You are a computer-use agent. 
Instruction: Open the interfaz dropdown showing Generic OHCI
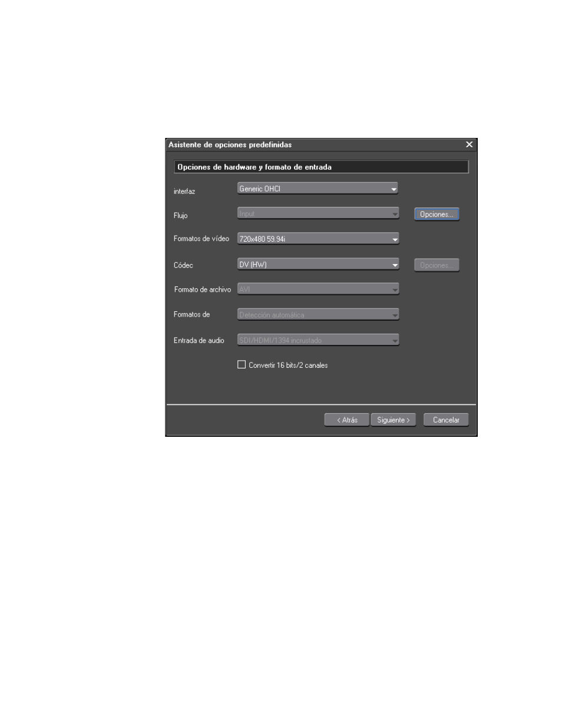click(318, 189)
